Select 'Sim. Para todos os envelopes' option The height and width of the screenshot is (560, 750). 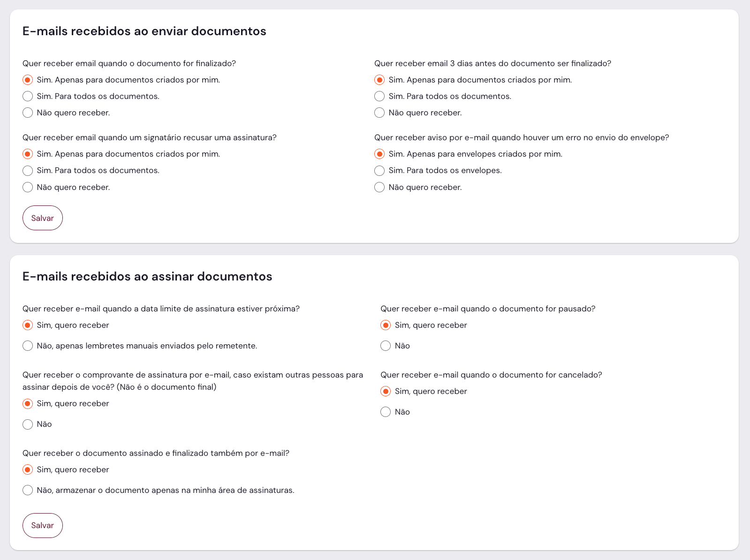(379, 170)
